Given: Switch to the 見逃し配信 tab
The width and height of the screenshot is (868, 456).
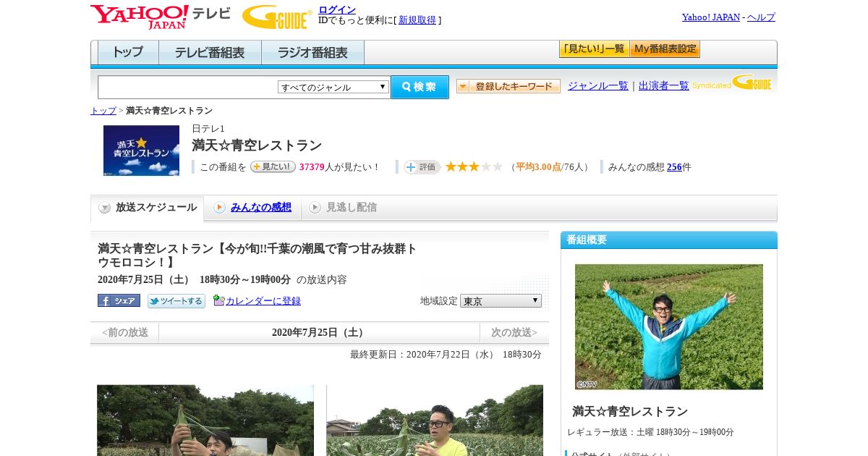Looking at the screenshot, I should tap(352, 208).
